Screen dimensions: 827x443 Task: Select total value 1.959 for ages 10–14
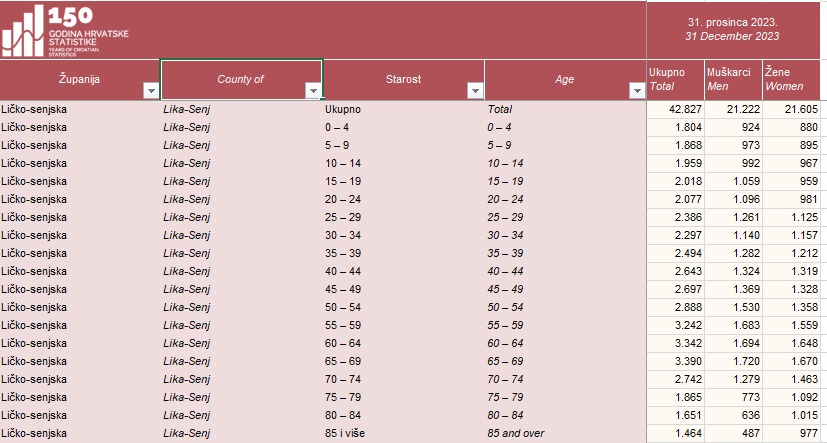pos(676,163)
